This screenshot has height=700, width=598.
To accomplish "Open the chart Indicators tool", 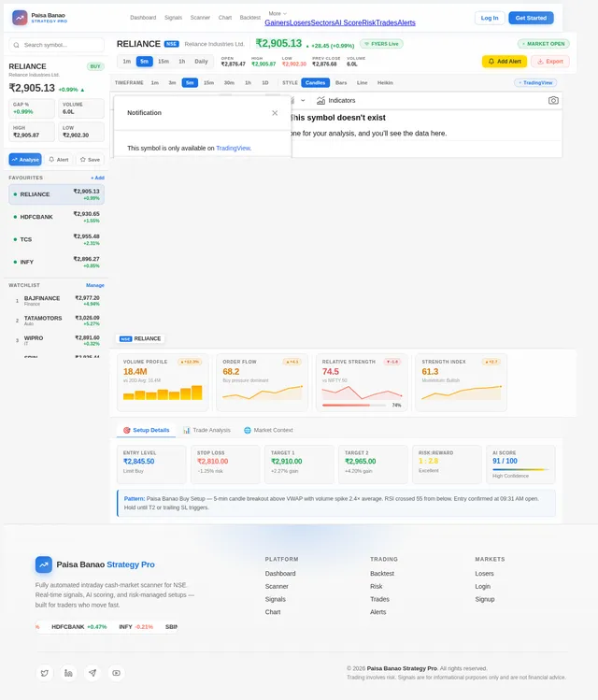I will [336, 100].
